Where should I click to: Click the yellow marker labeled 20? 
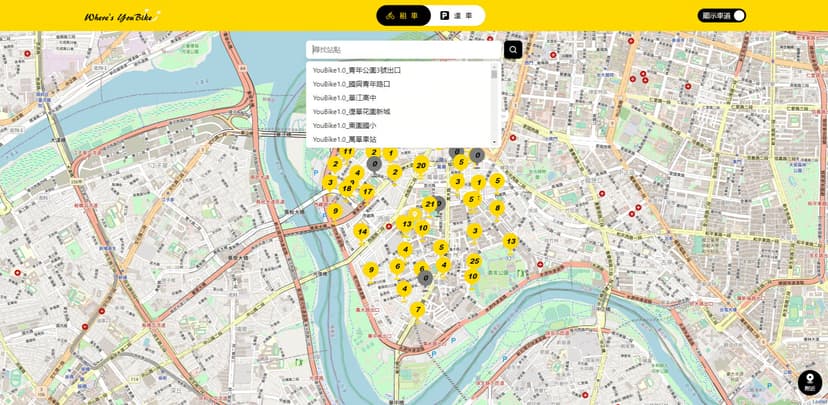(421, 166)
